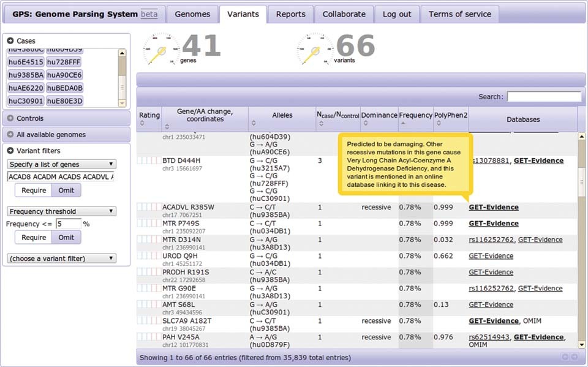This screenshot has width=588, height=367.
Task: Sort by Ncase/Ncontrol column arrows
Action: click(x=321, y=124)
